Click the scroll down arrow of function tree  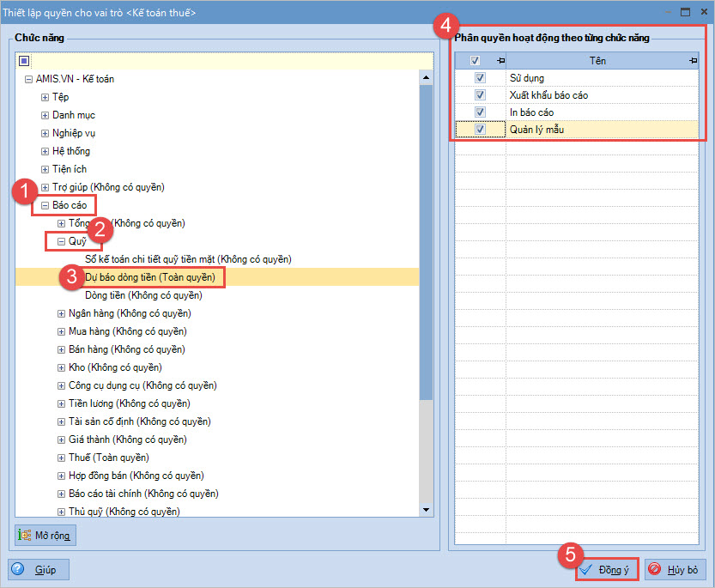426,510
